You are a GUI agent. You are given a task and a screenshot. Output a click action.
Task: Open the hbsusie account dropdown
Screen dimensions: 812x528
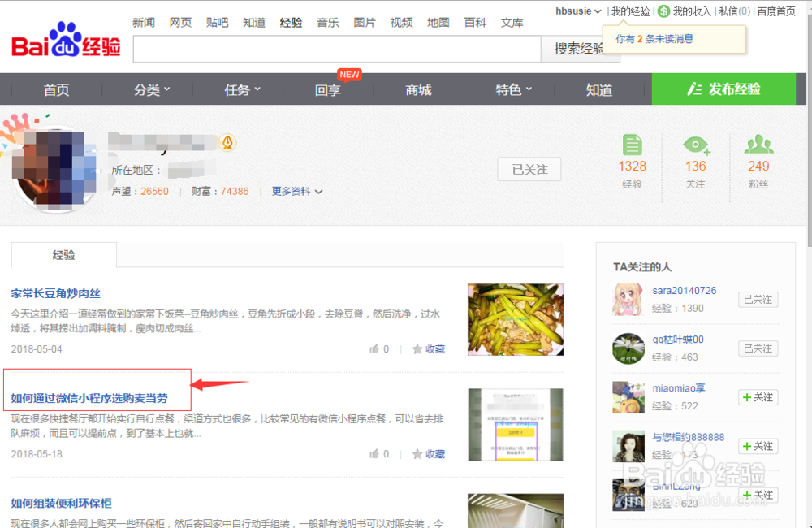(x=577, y=11)
